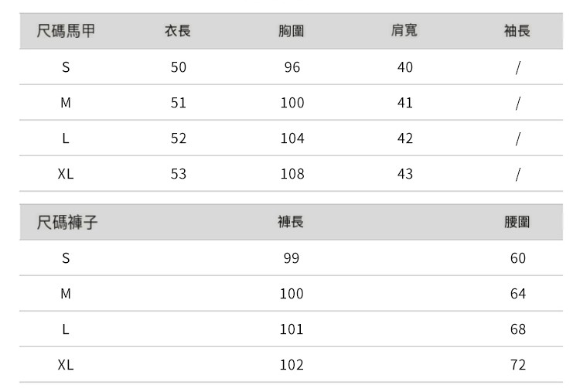
Task: Select vest length value 53
Action: (179, 174)
